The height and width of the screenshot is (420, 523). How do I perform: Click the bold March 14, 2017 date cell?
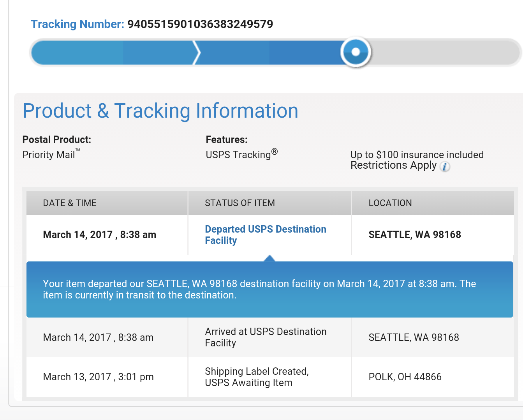(99, 235)
